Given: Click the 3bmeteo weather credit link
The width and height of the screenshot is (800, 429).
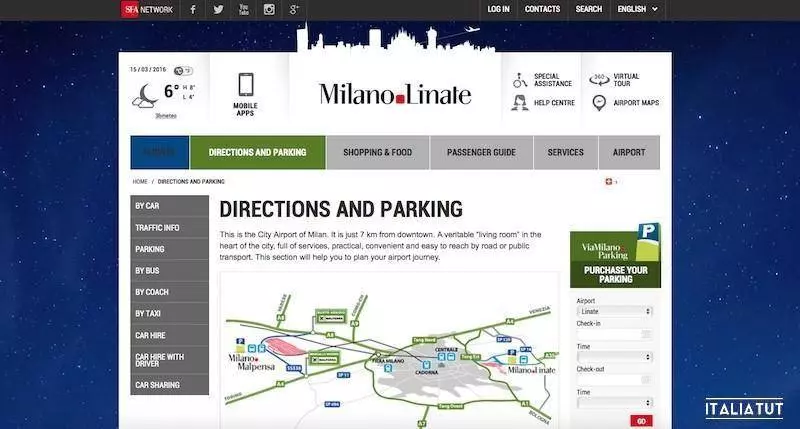Looking at the screenshot, I should [166, 116].
